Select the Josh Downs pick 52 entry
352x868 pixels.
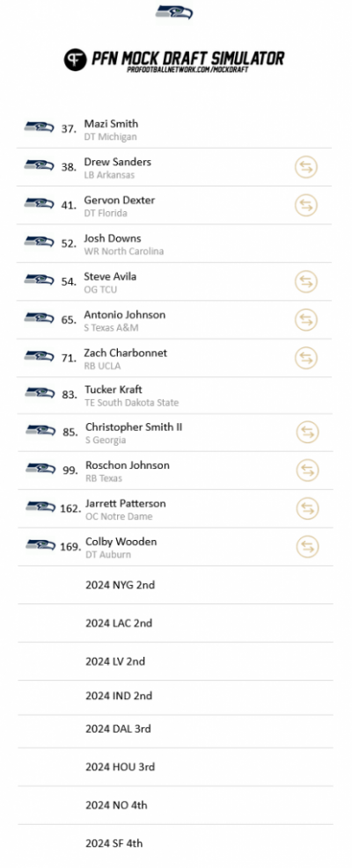174,244
